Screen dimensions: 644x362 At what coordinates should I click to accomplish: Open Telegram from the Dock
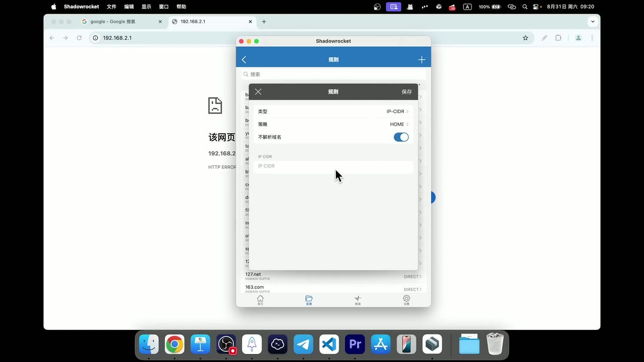click(x=303, y=344)
